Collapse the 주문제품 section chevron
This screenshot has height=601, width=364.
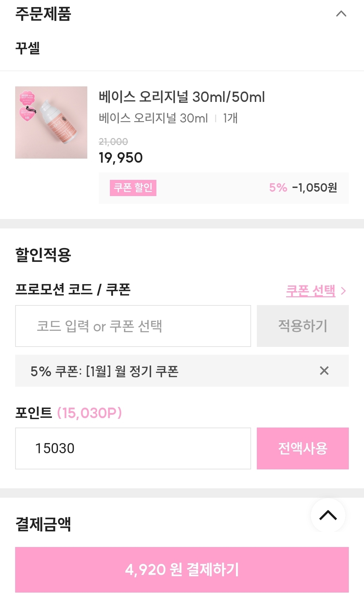pos(341,14)
